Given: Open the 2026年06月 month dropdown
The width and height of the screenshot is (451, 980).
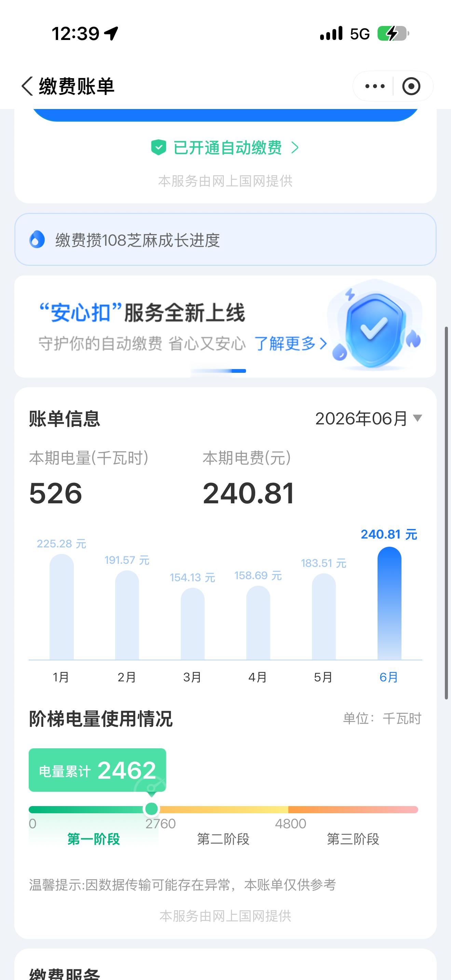Looking at the screenshot, I should pos(368,419).
